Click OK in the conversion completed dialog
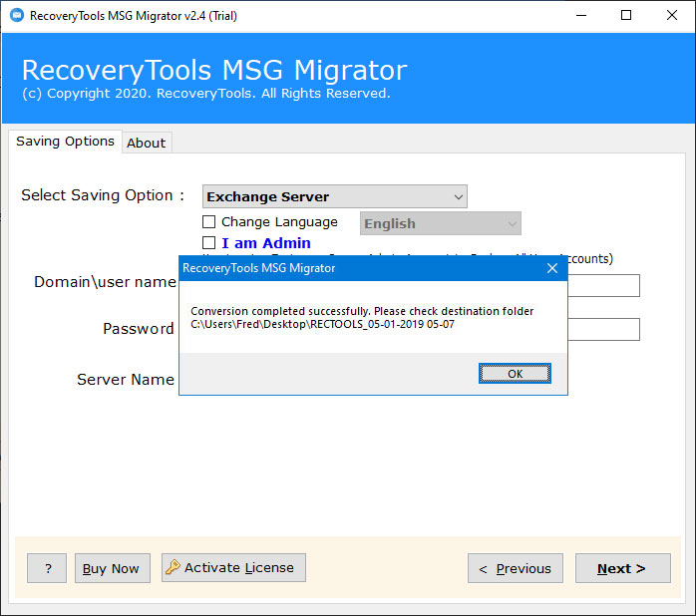The width and height of the screenshot is (696, 616). (515, 373)
